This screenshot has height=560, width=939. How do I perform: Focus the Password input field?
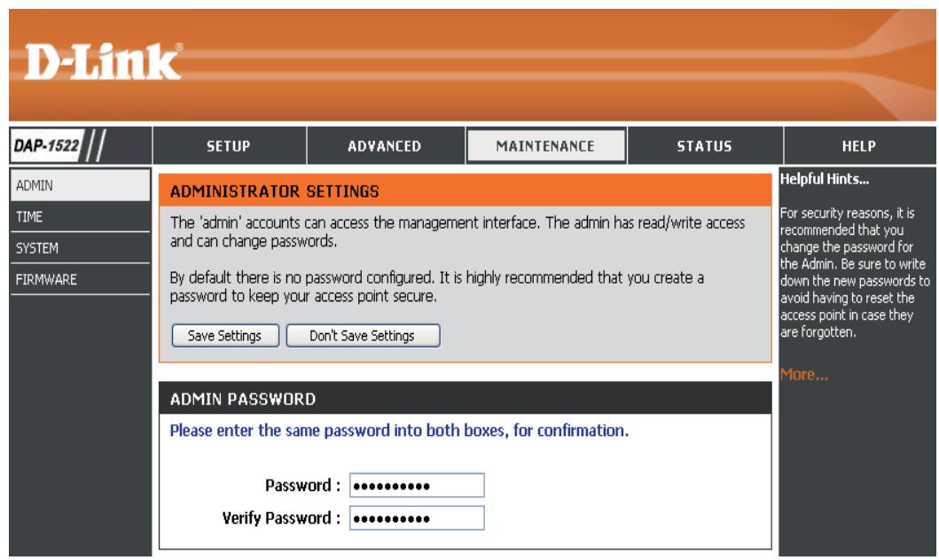pos(417,486)
